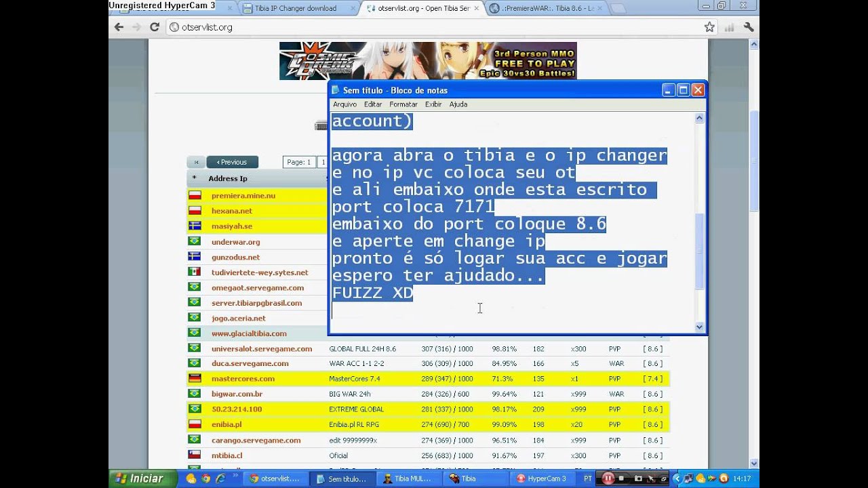This screenshot has height=488, width=868.
Task: Click the Notepad scroll-down arrow
Action: [700, 327]
